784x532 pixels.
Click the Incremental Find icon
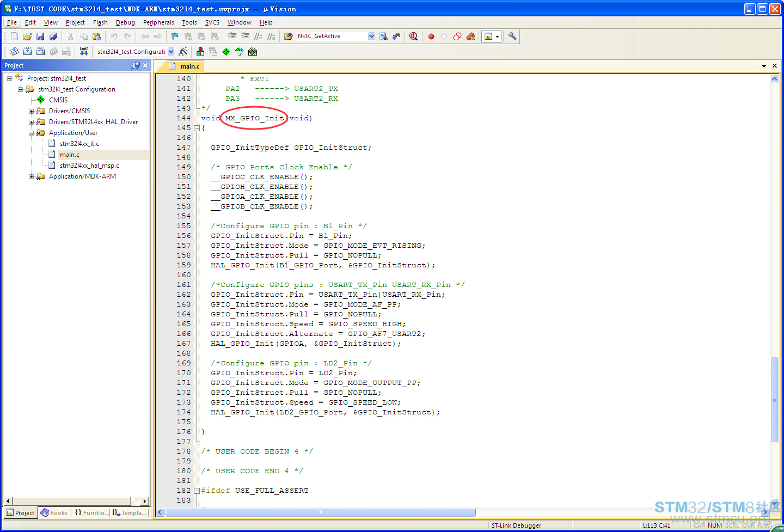tap(396, 36)
